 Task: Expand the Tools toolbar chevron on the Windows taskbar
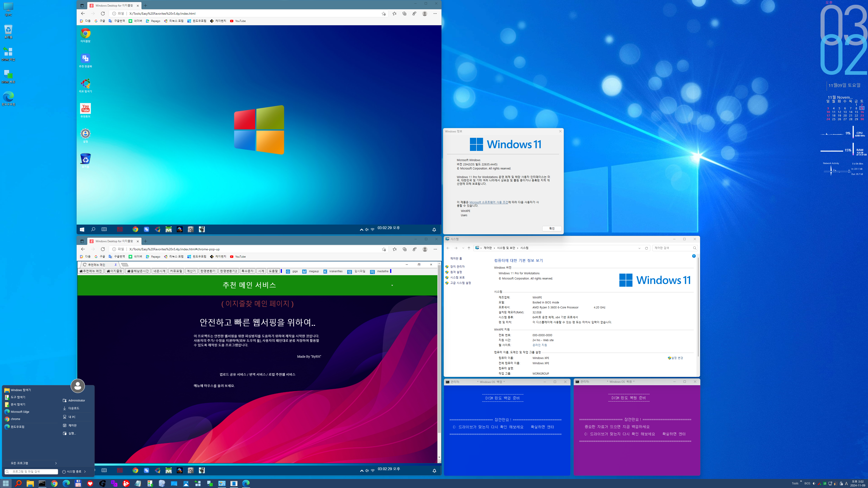pos(801,482)
